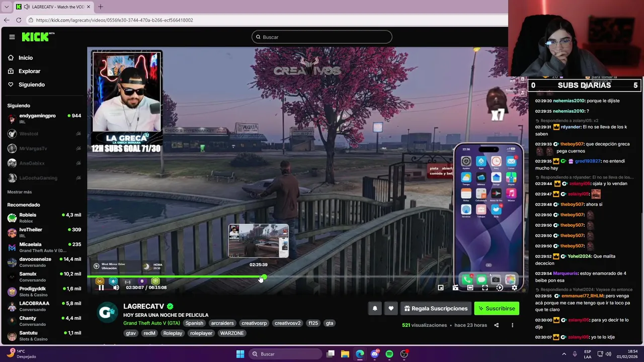Screen dimensions: 644x362
Task: Open recommended channel Robleis
Action: pyautogui.click(x=44, y=218)
